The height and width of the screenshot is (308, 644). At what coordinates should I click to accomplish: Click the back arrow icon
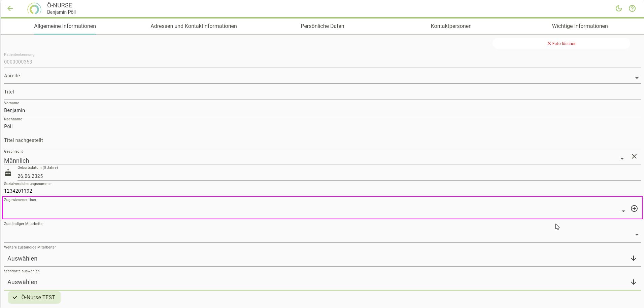[10, 9]
